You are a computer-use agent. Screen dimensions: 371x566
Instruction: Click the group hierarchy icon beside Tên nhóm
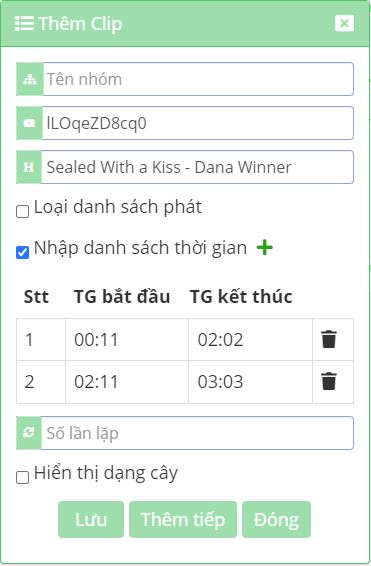click(30, 79)
